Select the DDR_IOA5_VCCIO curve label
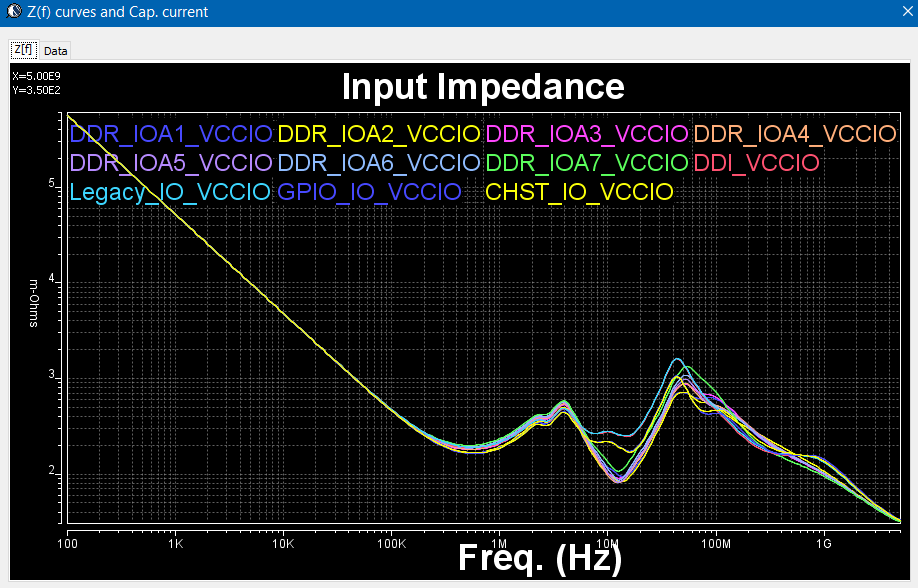 (172, 162)
